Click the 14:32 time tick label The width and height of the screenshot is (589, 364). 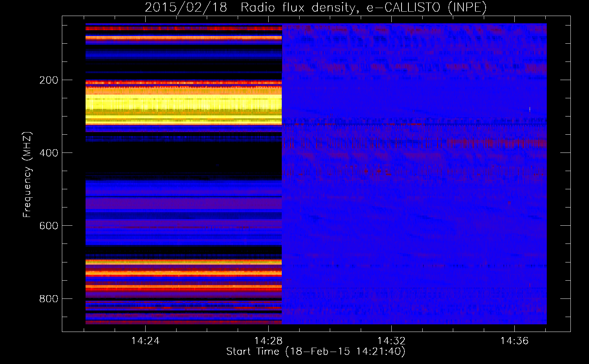click(x=391, y=341)
